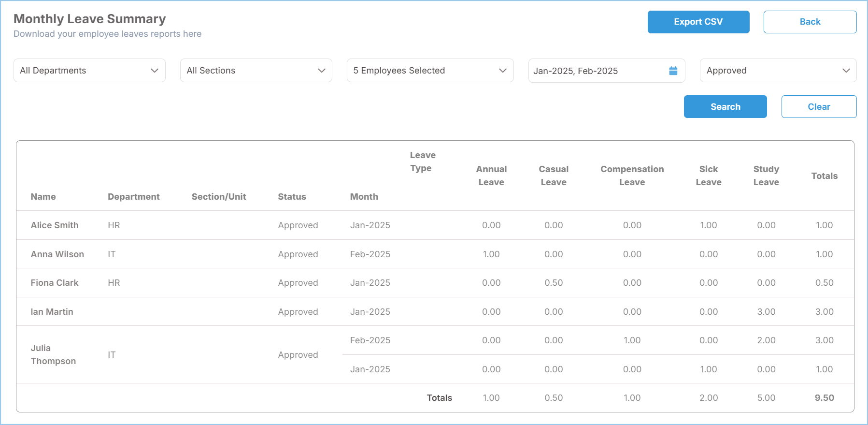Open the 5 Employees Selected dropdown
This screenshot has width=868, height=425.
click(430, 71)
